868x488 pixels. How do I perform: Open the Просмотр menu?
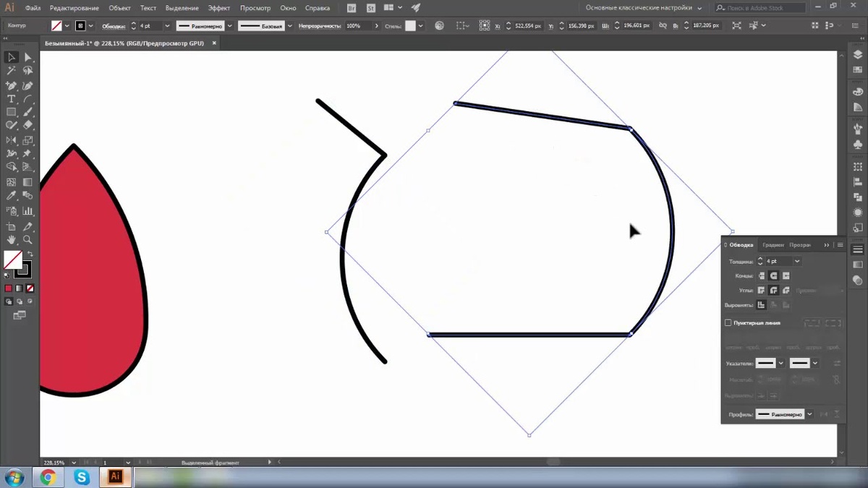[255, 8]
